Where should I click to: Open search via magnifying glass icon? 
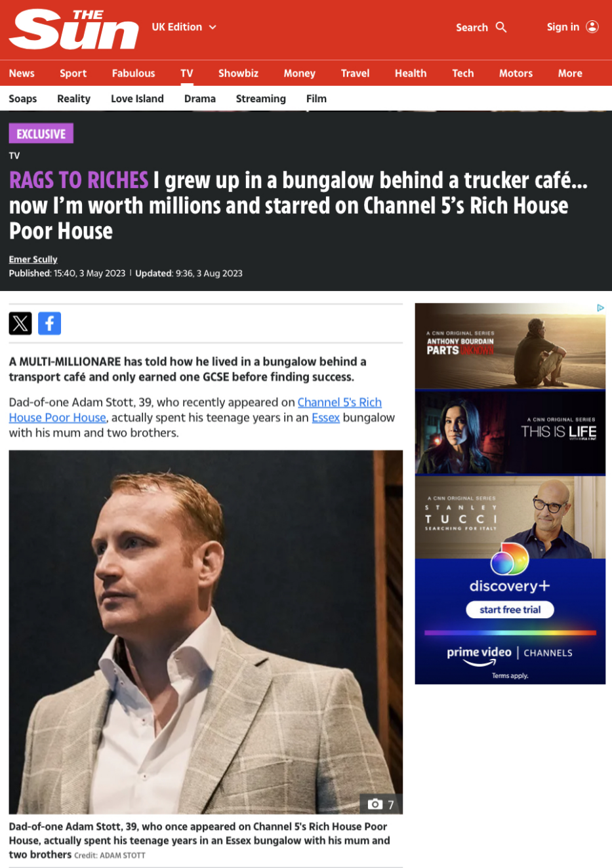(501, 27)
